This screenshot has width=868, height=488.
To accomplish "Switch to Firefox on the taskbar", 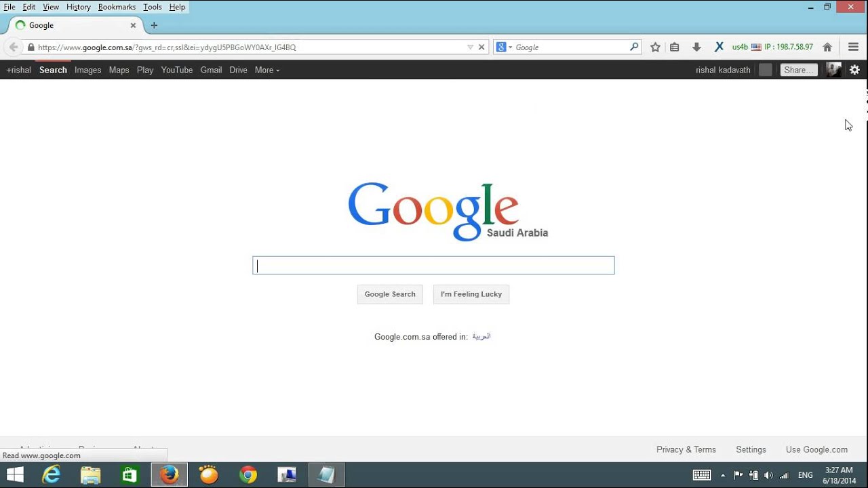I will pyautogui.click(x=169, y=475).
